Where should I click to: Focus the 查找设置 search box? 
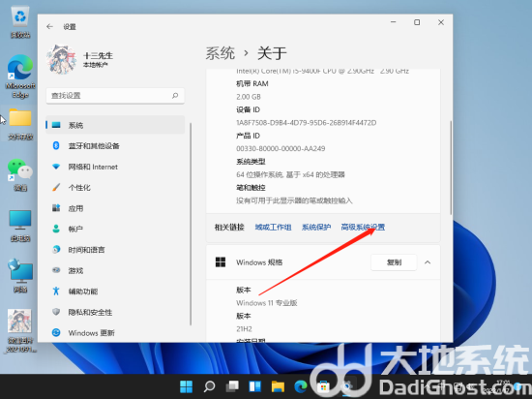[115, 96]
